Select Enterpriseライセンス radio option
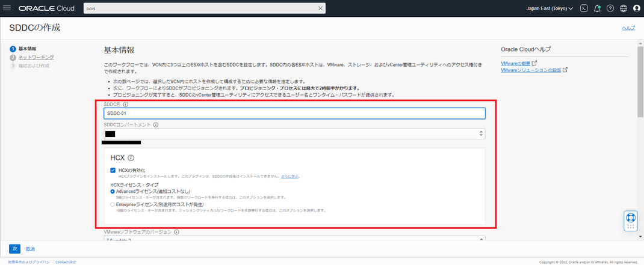 tap(113, 204)
